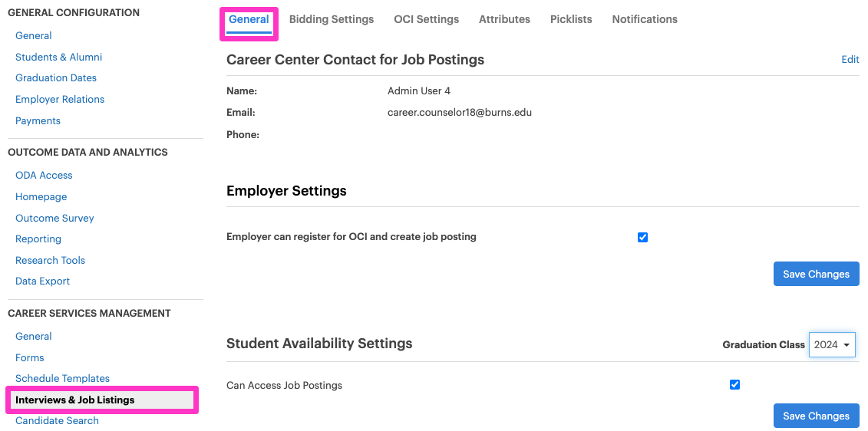Click the OUTCOME DATA AND ANALYTICS section header
The height and width of the screenshot is (431, 868).
tap(87, 152)
